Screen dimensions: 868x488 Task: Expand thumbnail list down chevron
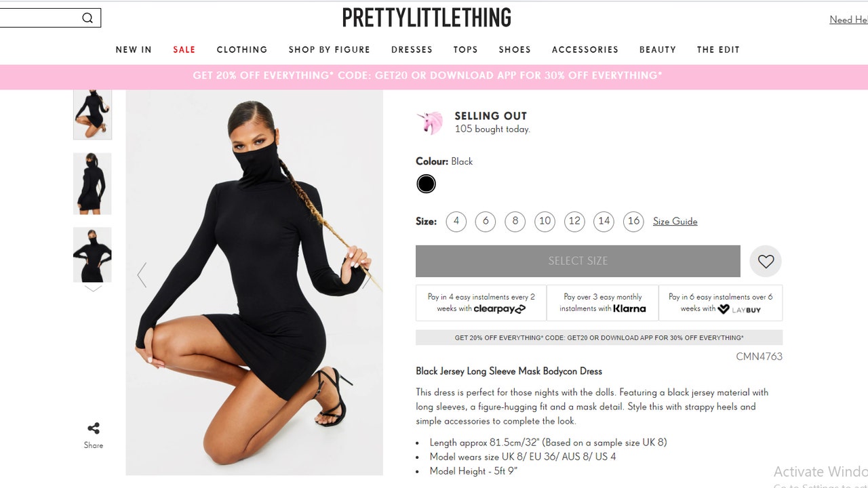[93, 289]
